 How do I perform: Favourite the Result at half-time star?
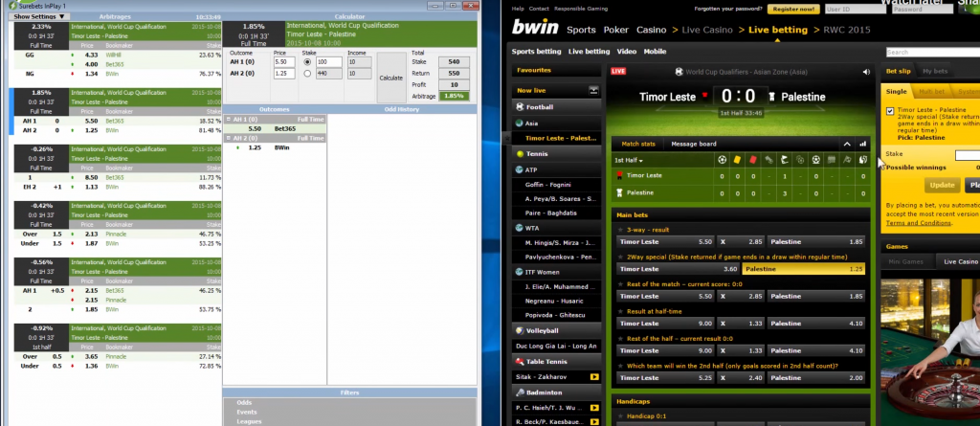(620, 311)
